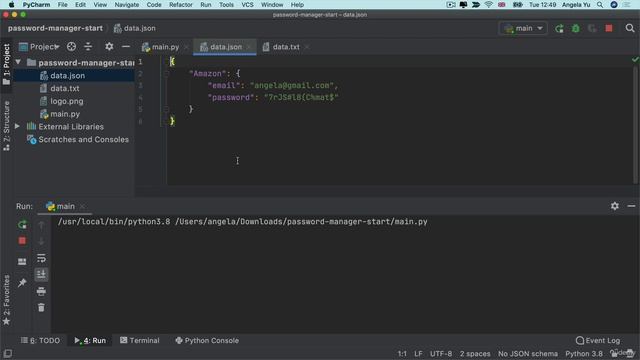The width and height of the screenshot is (640, 360).
Task: Restore layout icon in Run panel
Action: point(22,261)
